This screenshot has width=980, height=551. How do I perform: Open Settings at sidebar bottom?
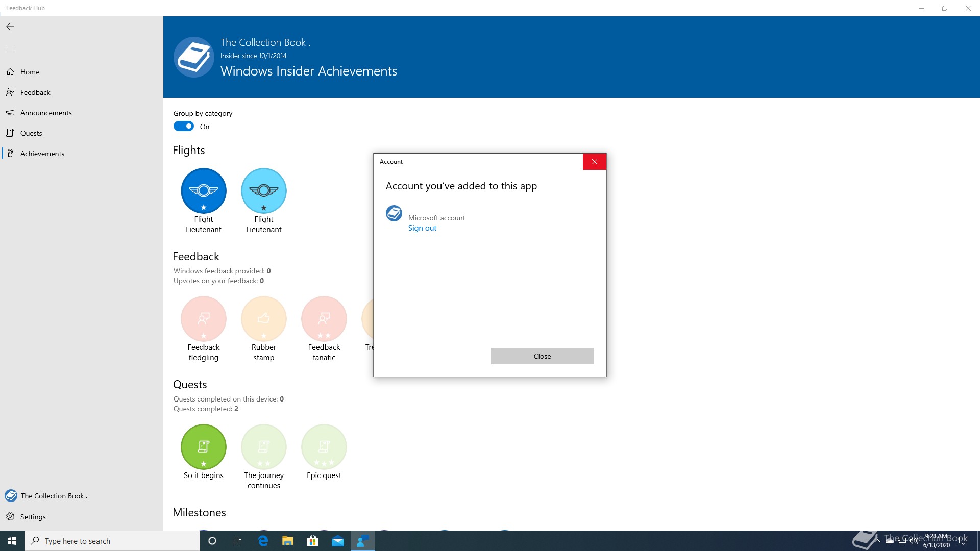(82, 517)
